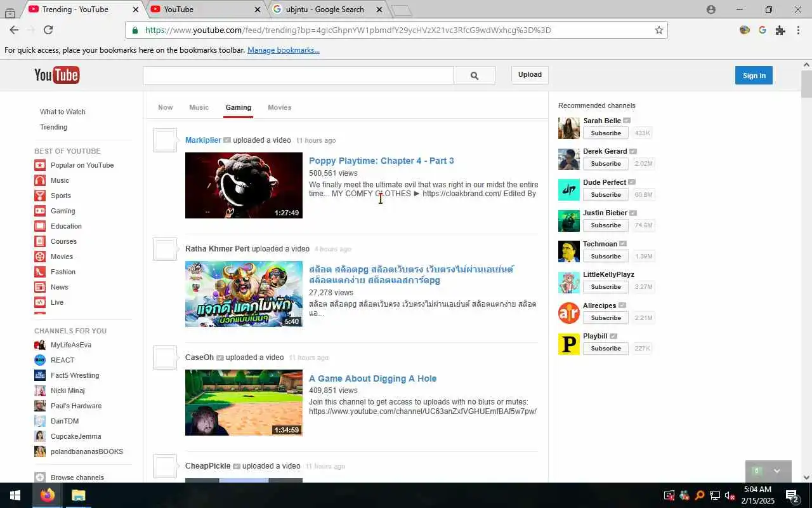Viewport: 812px width, 508px height.
Task: Open Poppy Playtime: Chapter 4 - Part 3
Action: click(381, 161)
